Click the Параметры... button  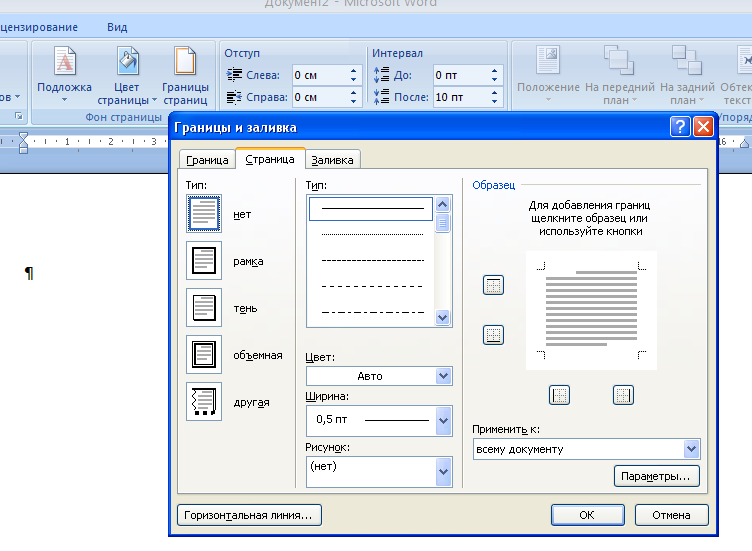[657, 476]
